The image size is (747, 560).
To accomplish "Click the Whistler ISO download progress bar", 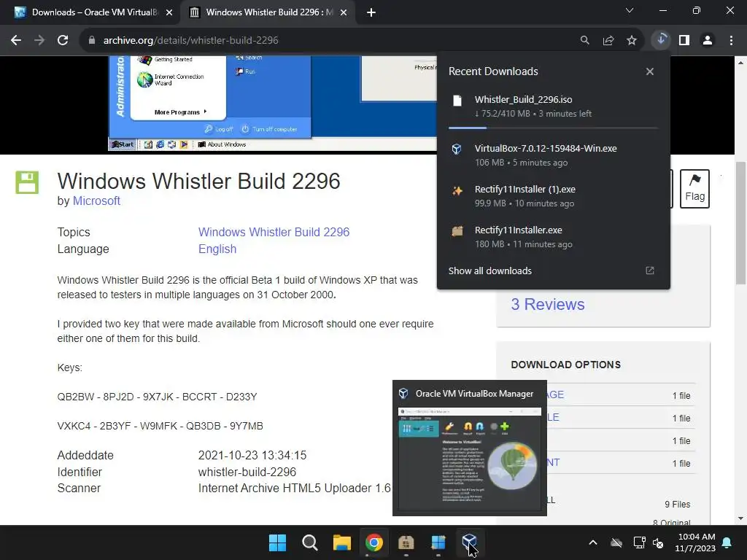I will coord(553,128).
